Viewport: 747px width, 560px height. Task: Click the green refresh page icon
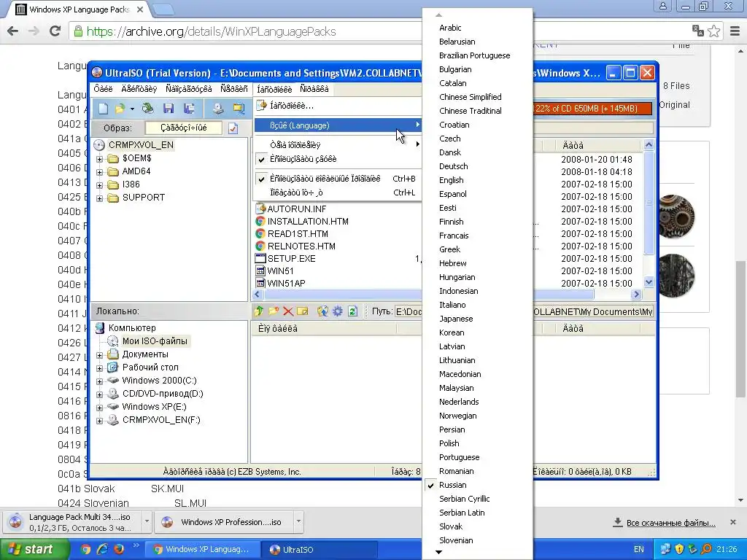coord(352,311)
